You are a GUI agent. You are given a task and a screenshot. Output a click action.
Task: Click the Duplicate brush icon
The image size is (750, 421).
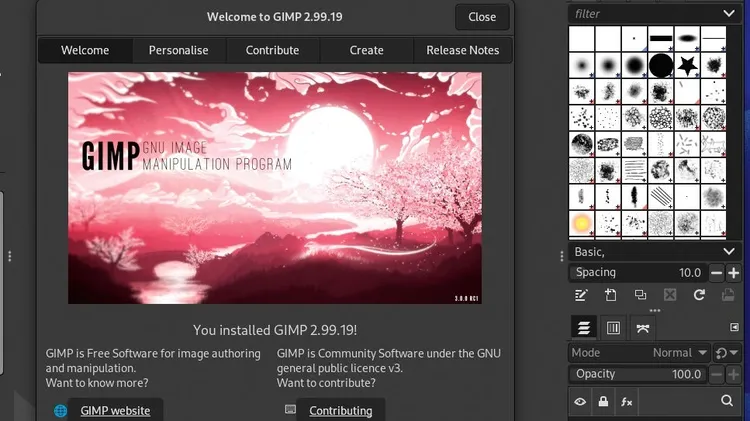pyautogui.click(x=640, y=295)
